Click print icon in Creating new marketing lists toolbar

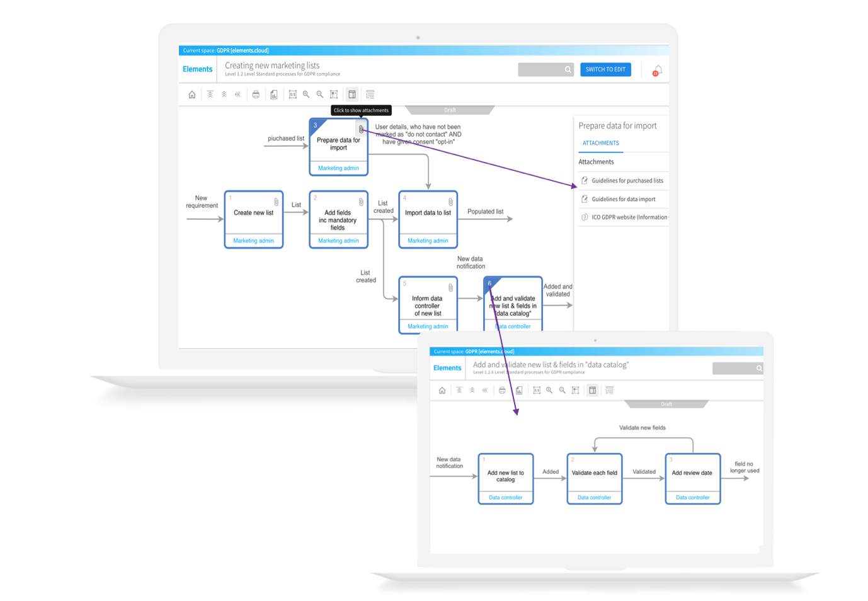coord(256,94)
